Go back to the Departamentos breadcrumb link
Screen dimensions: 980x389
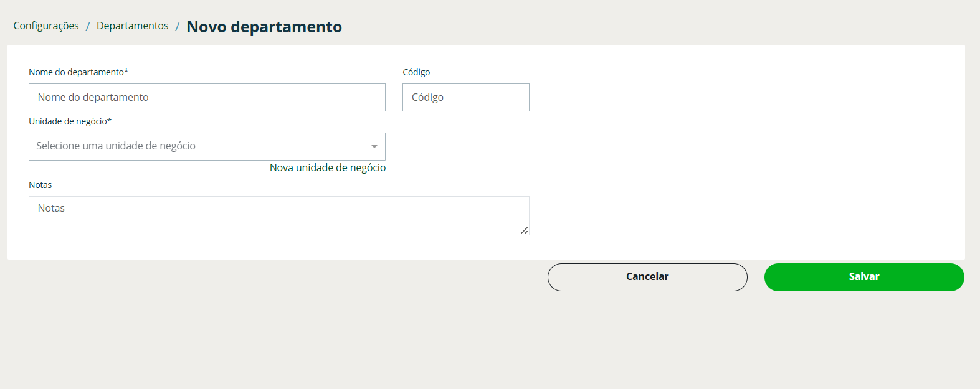(132, 26)
